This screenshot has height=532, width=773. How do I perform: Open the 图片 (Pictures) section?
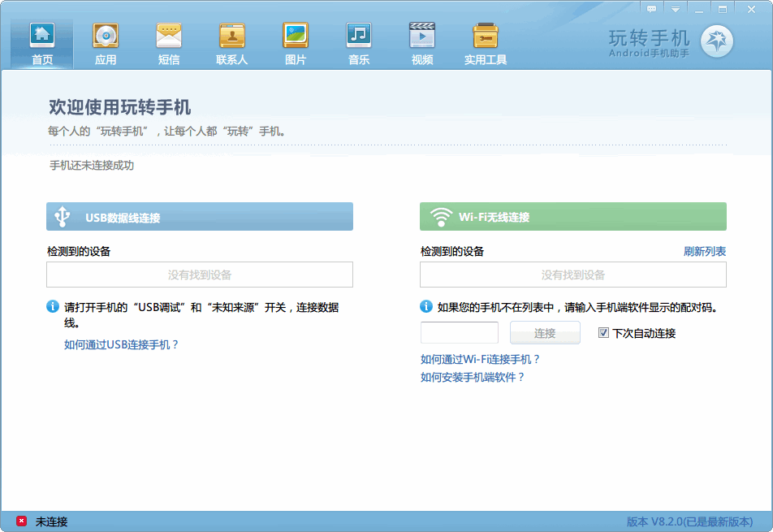coord(296,44)
